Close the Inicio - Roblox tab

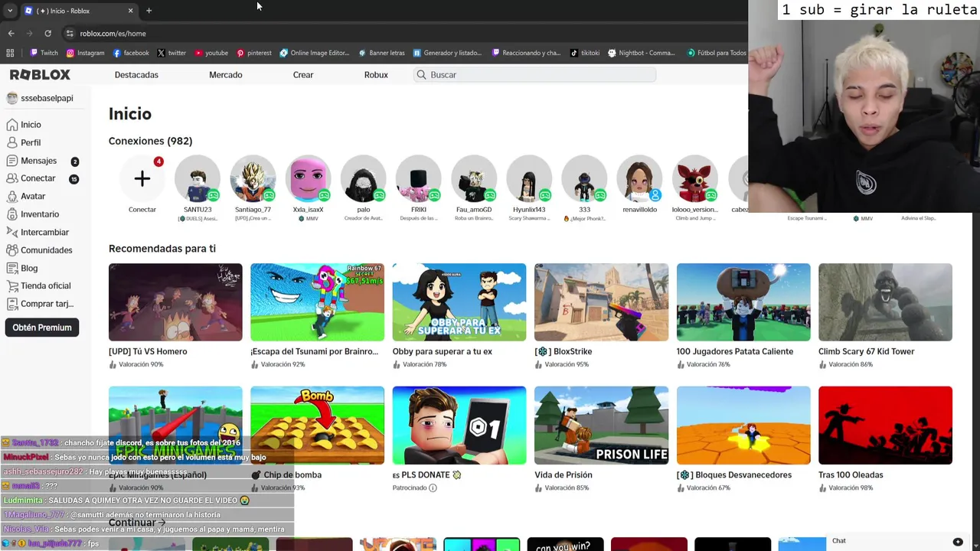click(x=130, y=11)
